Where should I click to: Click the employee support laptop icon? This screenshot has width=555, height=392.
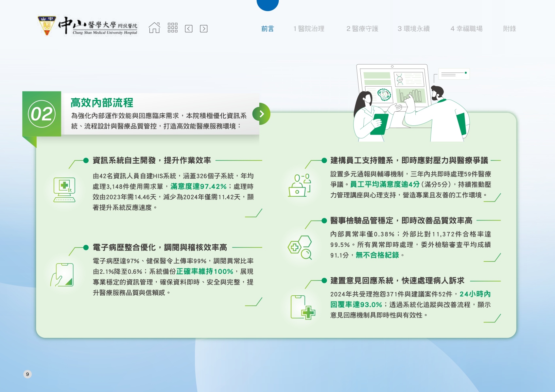click(x=300, y=185)
